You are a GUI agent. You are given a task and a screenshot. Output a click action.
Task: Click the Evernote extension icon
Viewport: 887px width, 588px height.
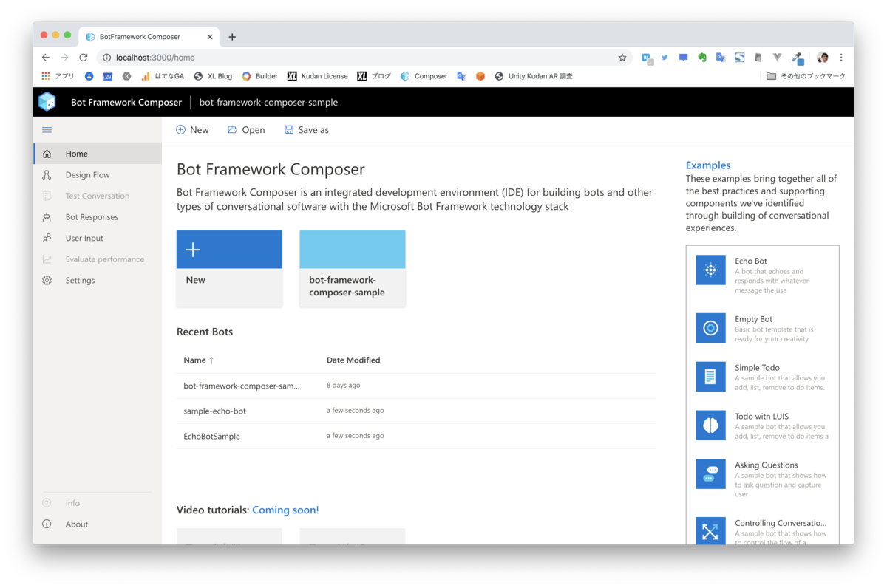point(702,58)
